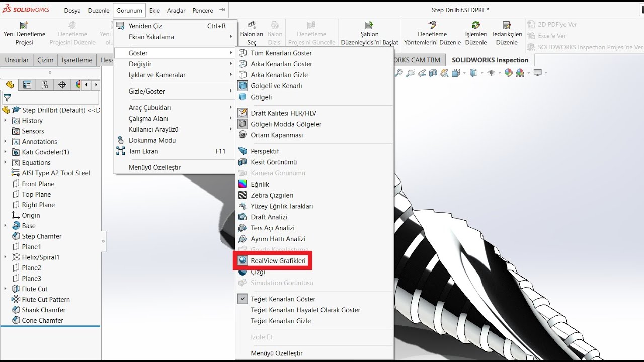Click the View Settings monitor icon
The width and height of the screenshot is (644, 362).
point(538,73)
